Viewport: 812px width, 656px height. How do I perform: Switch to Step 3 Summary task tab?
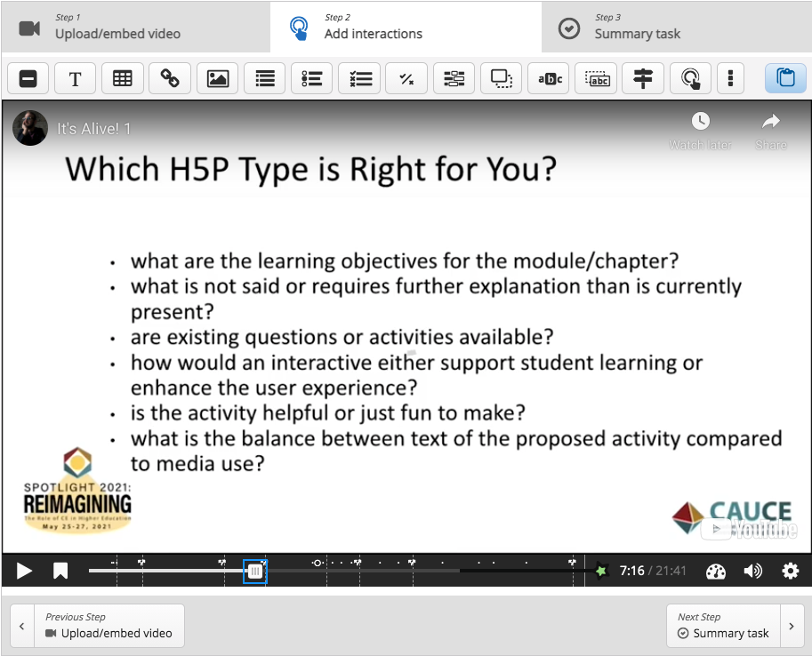[x=676, y=27]
